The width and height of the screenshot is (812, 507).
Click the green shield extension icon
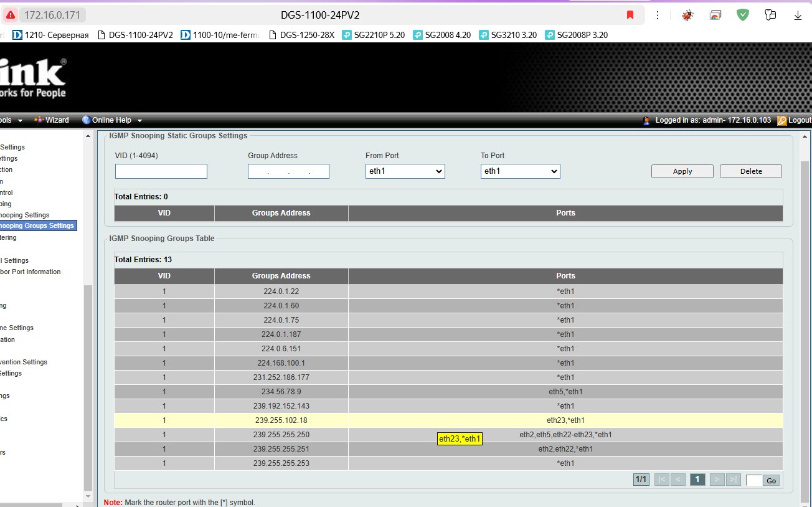click(x=743, y=15)
